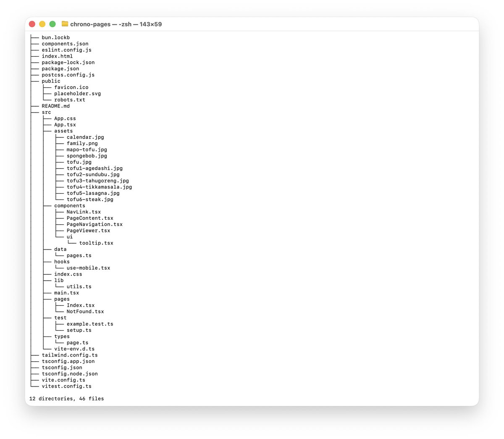Minimize the window using the yellow button
Screen dimensions: 504x439
42,24
